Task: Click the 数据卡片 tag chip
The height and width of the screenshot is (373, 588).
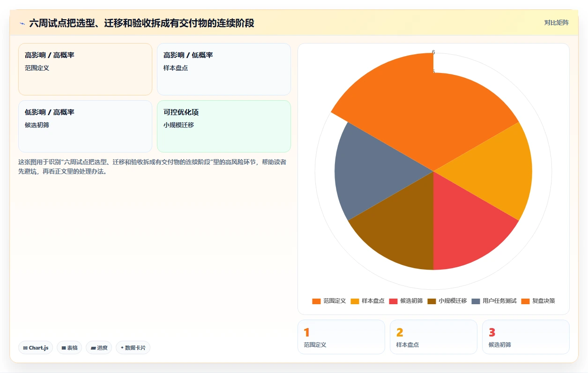Action: point(133,348)
